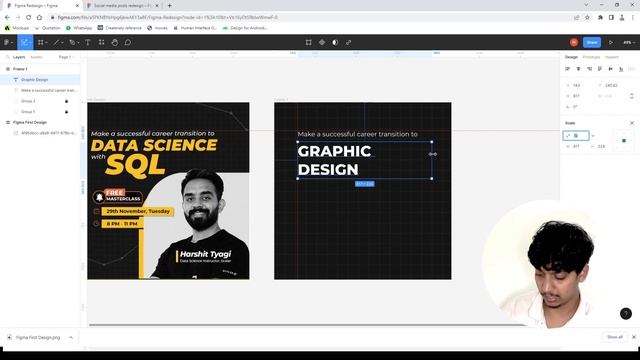
Task: Select the Graphic Design text layer
Action: pos(40,80)
